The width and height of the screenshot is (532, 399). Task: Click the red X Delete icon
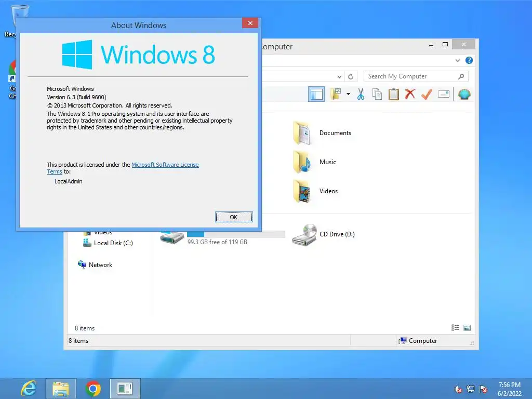point(410,94)
